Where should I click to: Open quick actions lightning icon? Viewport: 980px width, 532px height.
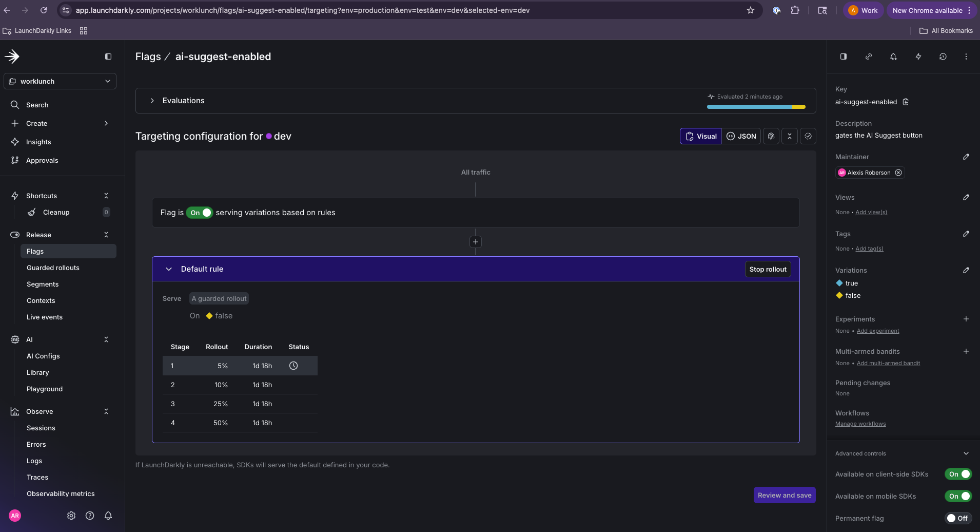click(918, 56)
